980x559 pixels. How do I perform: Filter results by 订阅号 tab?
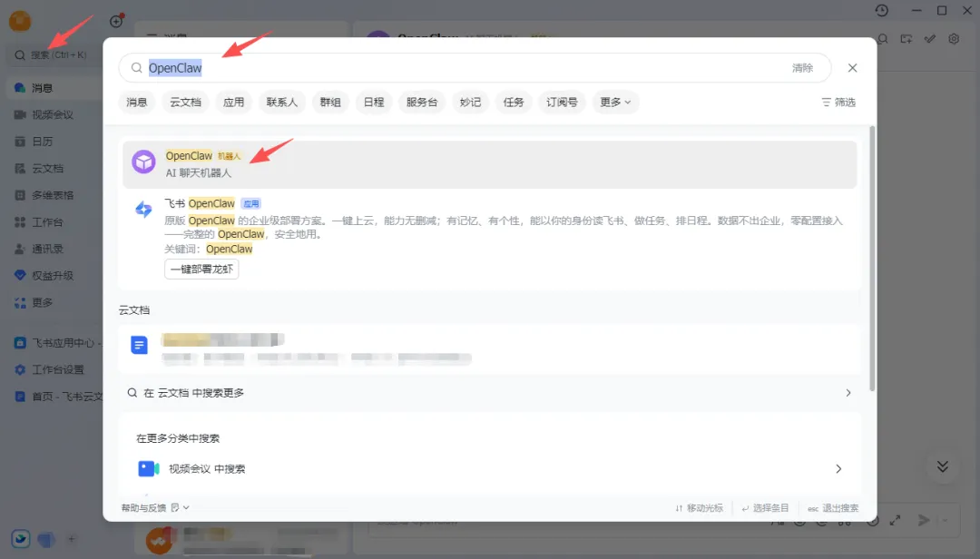click(x=562, y=102)
